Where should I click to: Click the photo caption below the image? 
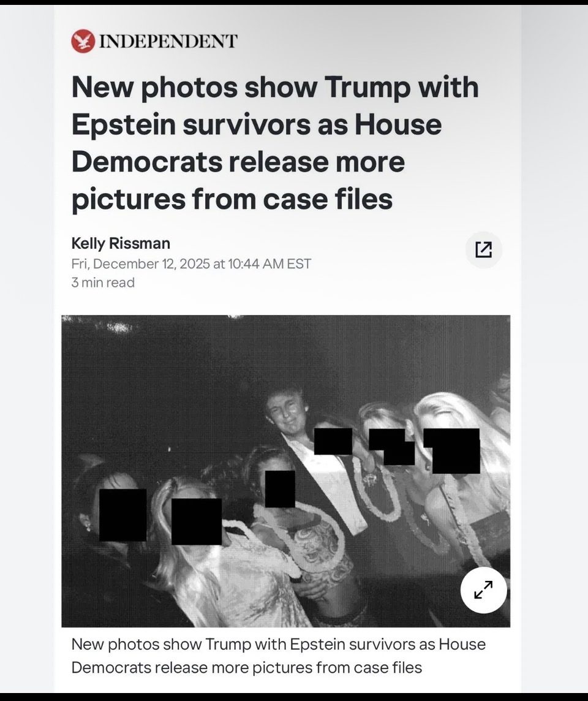[278, 656]
